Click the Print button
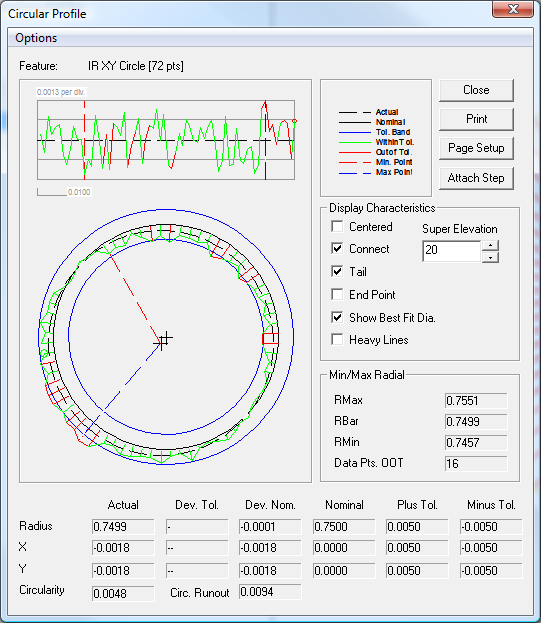Screen dimensions: 541x623 (x=476, y=119)
